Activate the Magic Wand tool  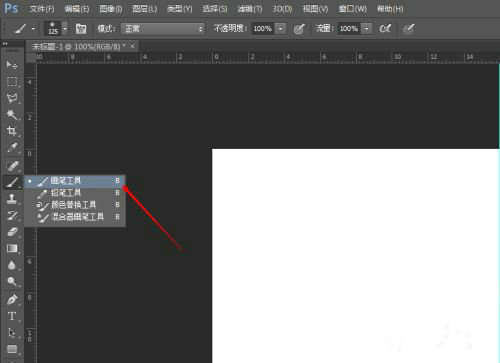coord(12,115)
